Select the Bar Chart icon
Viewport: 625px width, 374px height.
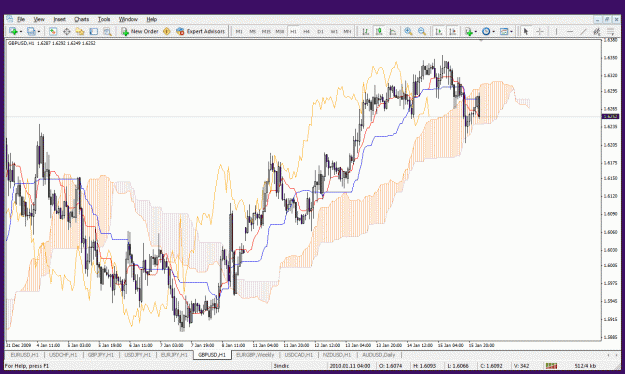point(365,31)
